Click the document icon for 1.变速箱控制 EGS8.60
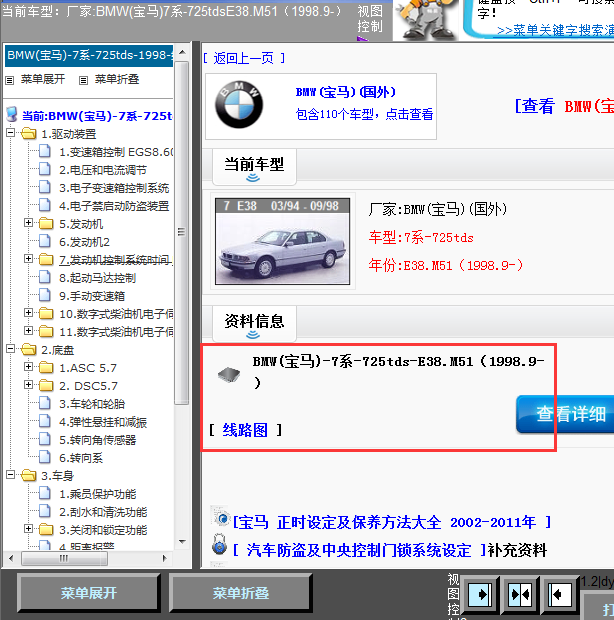This screenshot has height=620, width=614. click(x=45, y=151)
